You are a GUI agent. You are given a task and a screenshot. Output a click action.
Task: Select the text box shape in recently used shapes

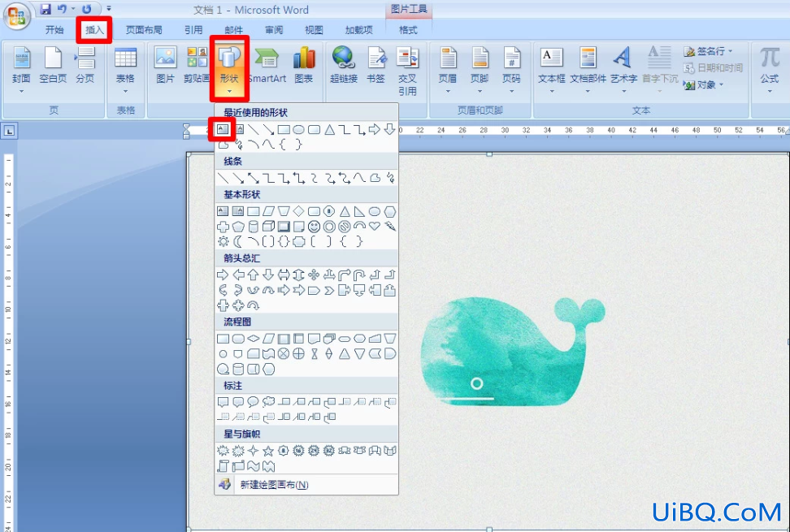point(223,129)
